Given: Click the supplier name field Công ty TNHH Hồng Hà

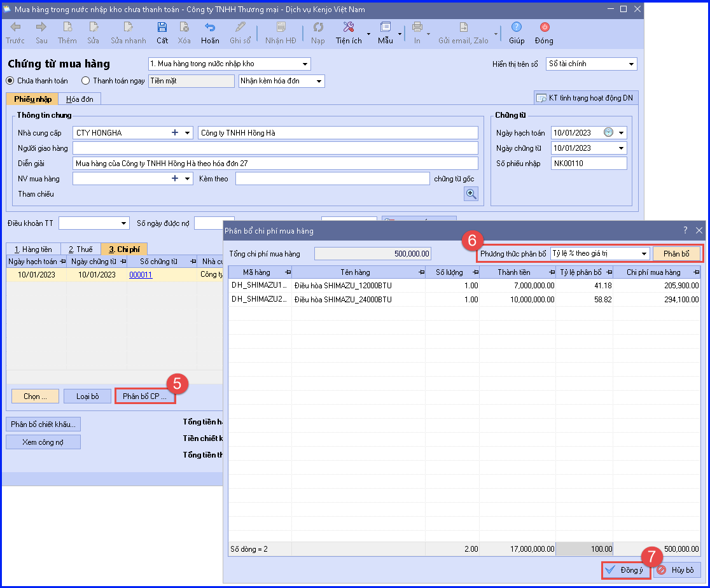Looking at the screenshot, I should tap(338, 133).
